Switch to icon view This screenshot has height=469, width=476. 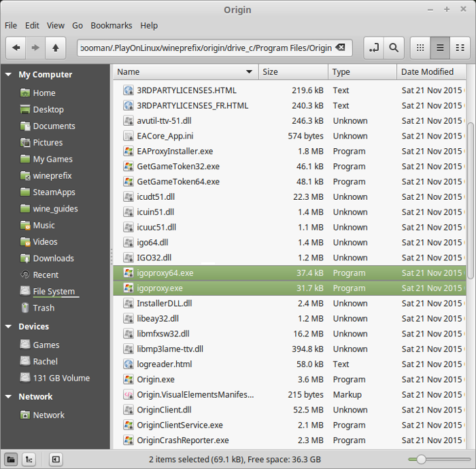(x=420, y=48)
